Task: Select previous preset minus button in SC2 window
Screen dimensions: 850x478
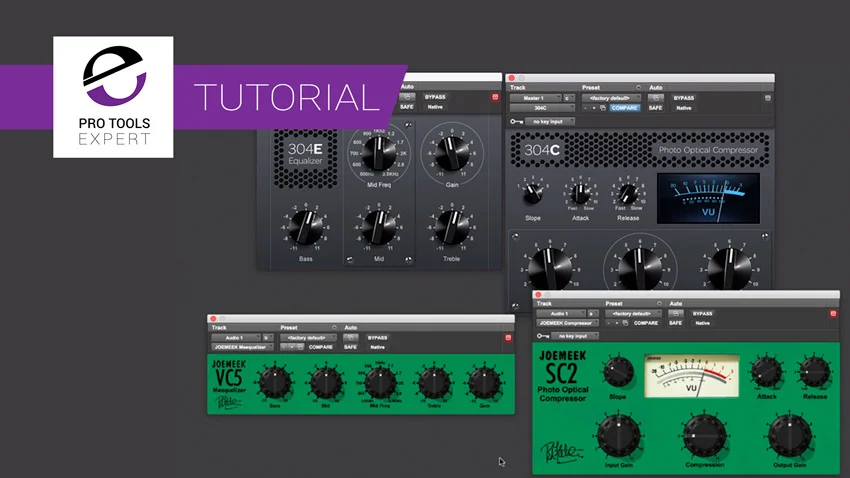Action: point(609,323)
